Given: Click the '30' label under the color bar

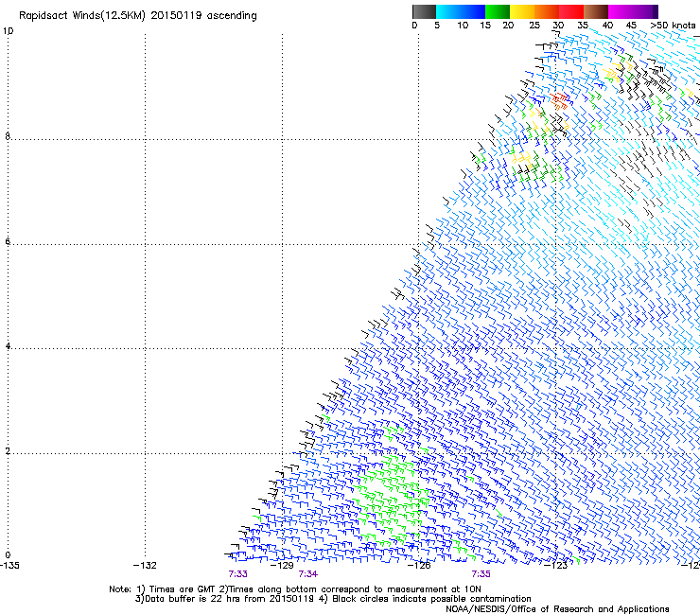Looking at the screenshot, I should point(558,26).
